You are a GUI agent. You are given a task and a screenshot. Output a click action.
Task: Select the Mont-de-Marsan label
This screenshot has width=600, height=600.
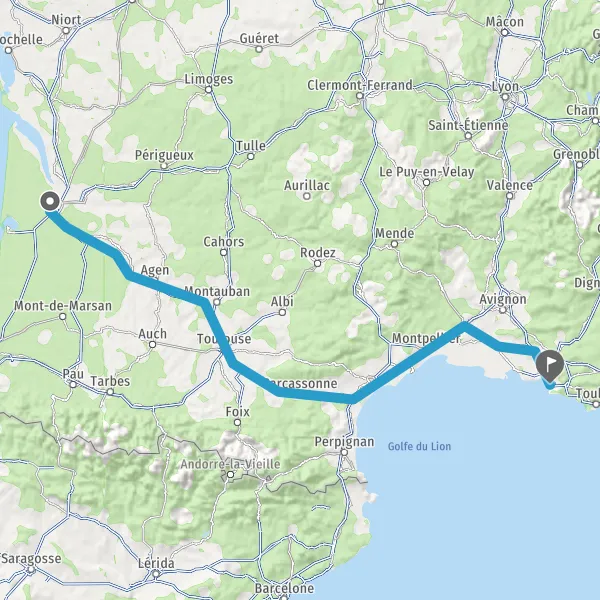tap(63, 306)
